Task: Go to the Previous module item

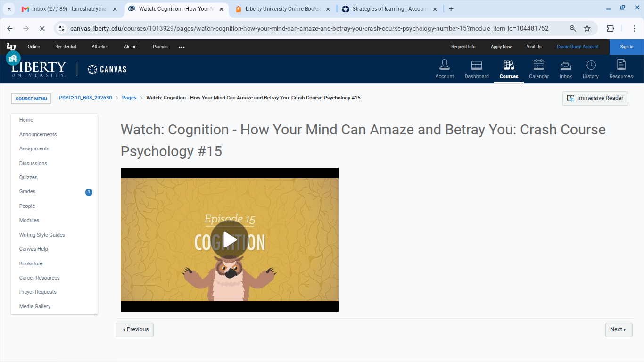Action: (x=135, y=330)
